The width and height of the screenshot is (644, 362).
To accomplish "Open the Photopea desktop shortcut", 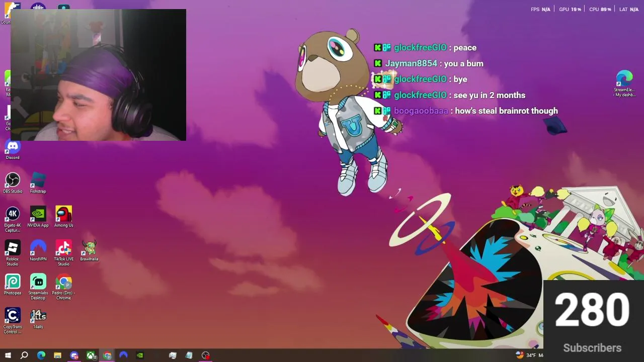I will 13,285.
